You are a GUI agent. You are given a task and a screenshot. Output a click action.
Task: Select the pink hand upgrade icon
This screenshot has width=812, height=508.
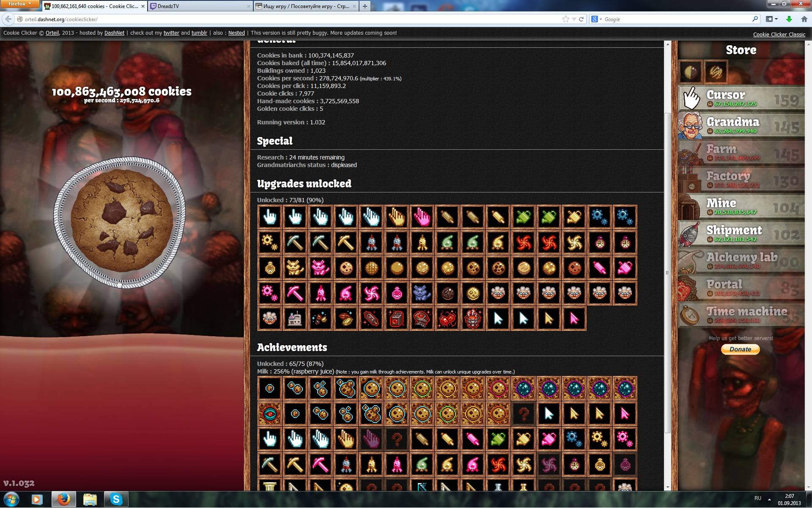pos(422,217)
